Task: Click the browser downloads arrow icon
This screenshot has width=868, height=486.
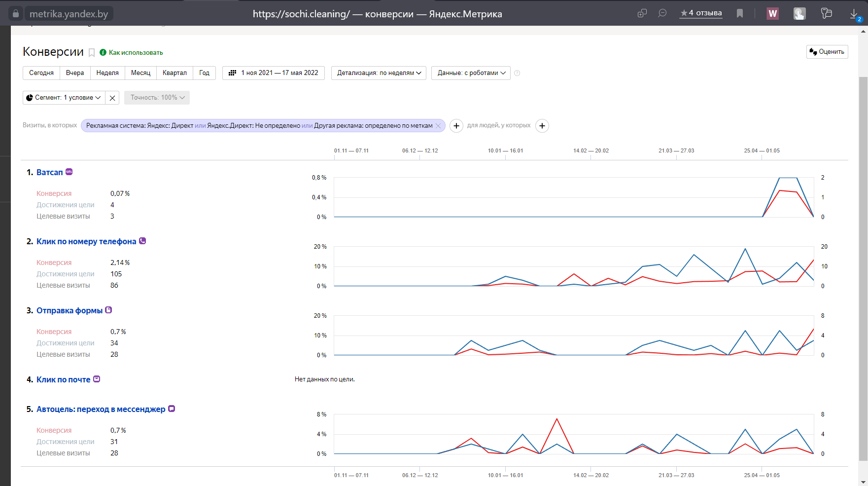Action: click(854, 14)
